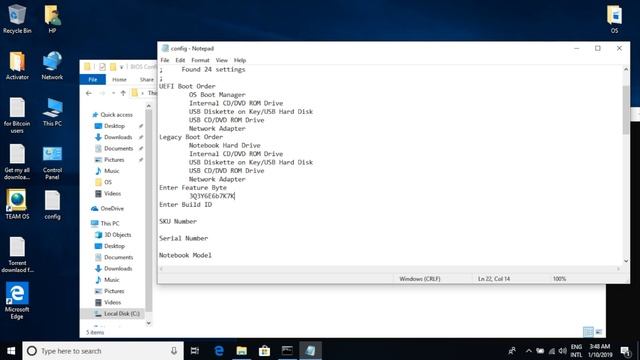Image resolution: width=640 pixels, height=360 pixels.
Task: Open the HP folder desktop icon
Action: 52,19
